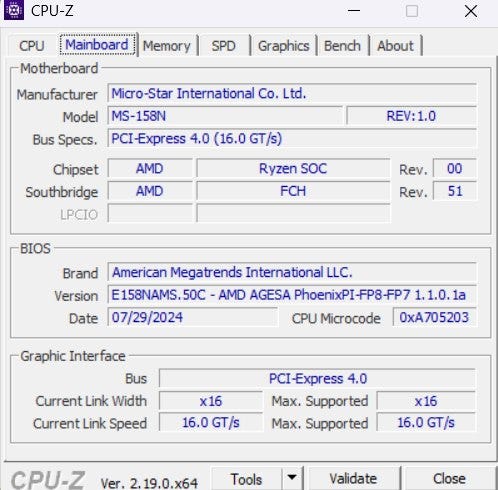Click the REV:1.0 field

coord(411,116)
